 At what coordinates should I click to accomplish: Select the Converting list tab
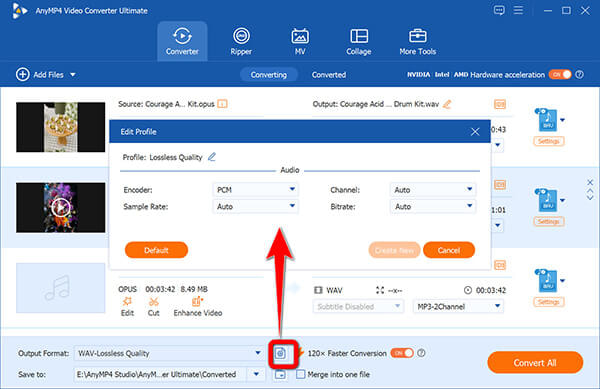point(269,75)
